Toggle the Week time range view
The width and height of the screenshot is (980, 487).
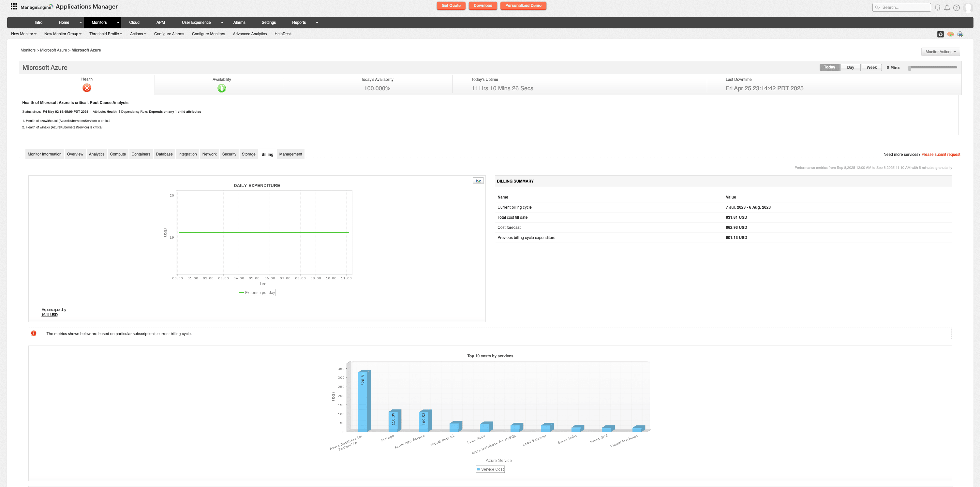pos(871,67)
